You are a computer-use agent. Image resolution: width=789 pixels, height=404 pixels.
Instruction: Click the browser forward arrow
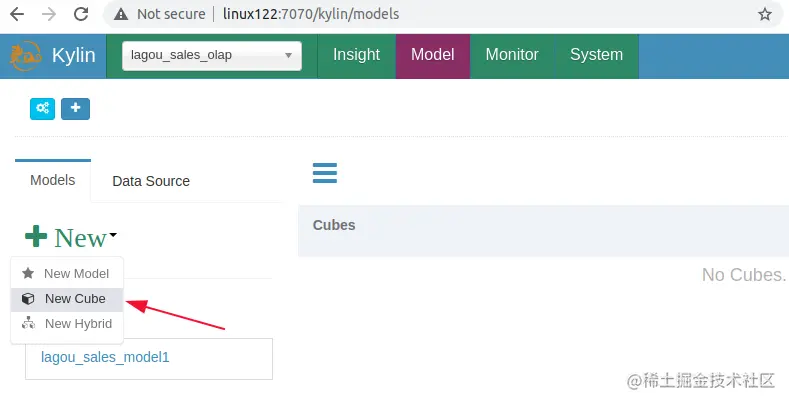pyautogui.click(x=49, y=14)
